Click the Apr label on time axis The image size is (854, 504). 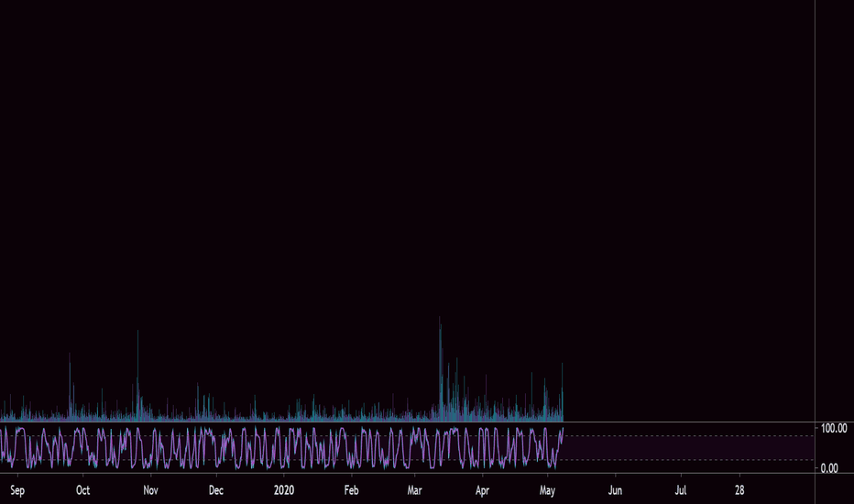coord(482,490)
